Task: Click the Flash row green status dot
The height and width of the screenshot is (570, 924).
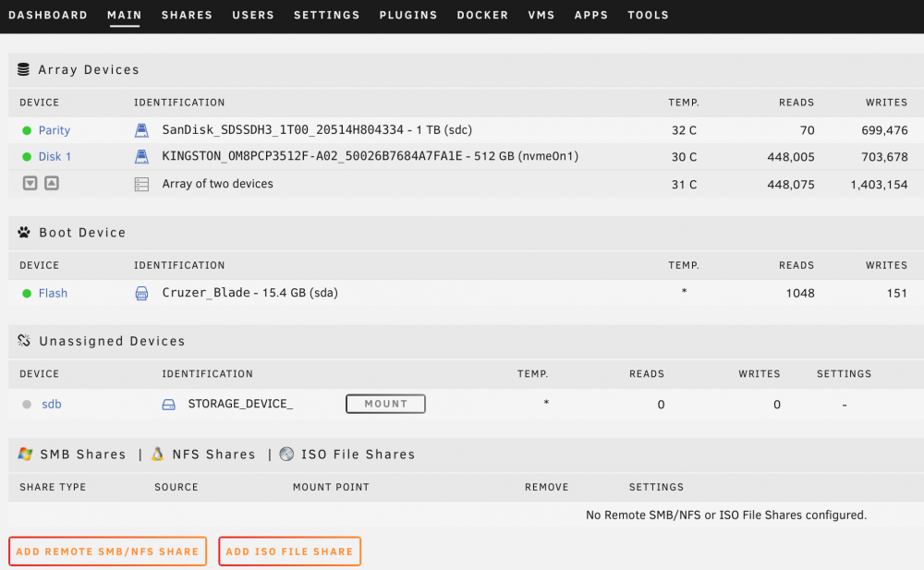Action: (x=27, y=294)
